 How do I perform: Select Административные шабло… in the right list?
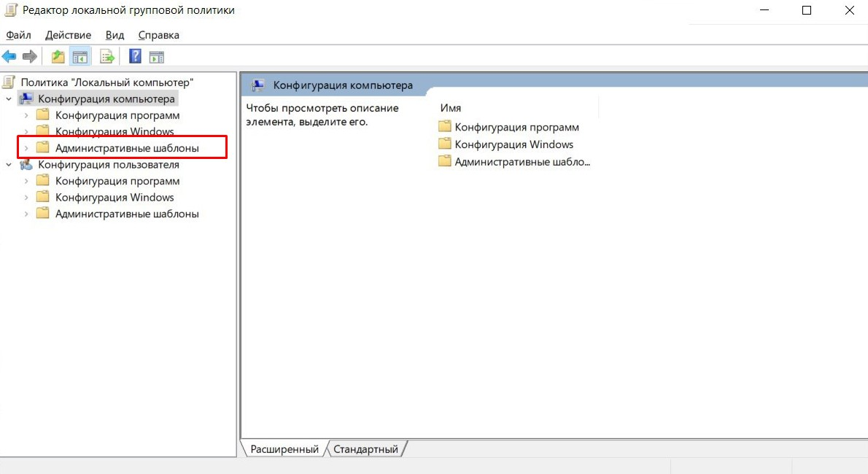[x=522, y=162]
